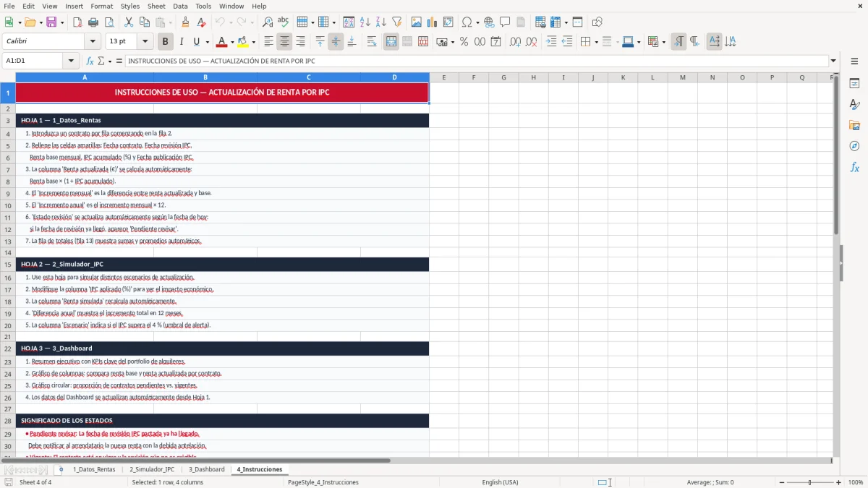Toggle italic formatting
Image resolution: width=868 pixels, height=488 pixels.
point(181,42)
